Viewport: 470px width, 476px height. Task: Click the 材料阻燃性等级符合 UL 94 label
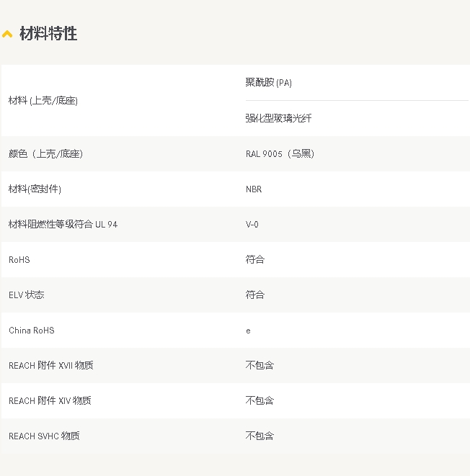pyautogui.click(x=63, y=225)
